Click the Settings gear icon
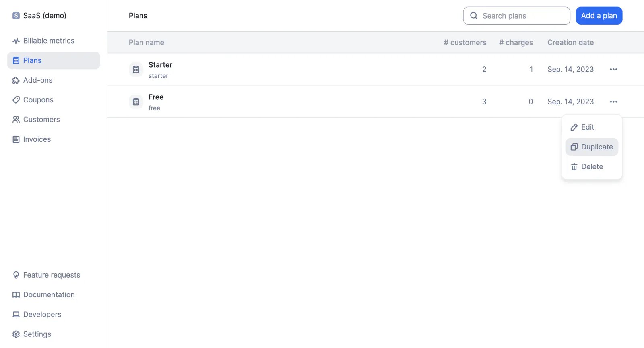The height and width of the screenshot is (348, 644). 16,334
